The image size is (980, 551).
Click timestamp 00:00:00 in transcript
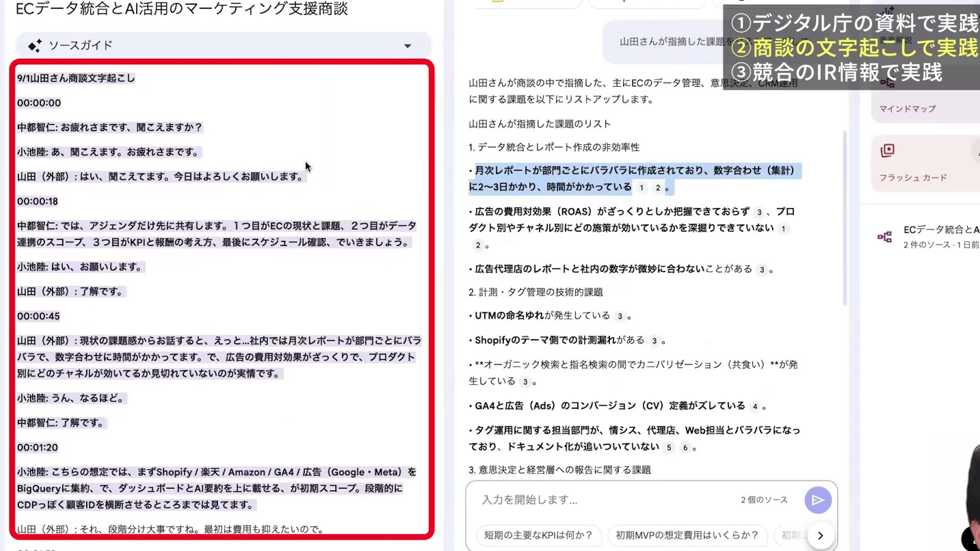click(x=39, y=103)
